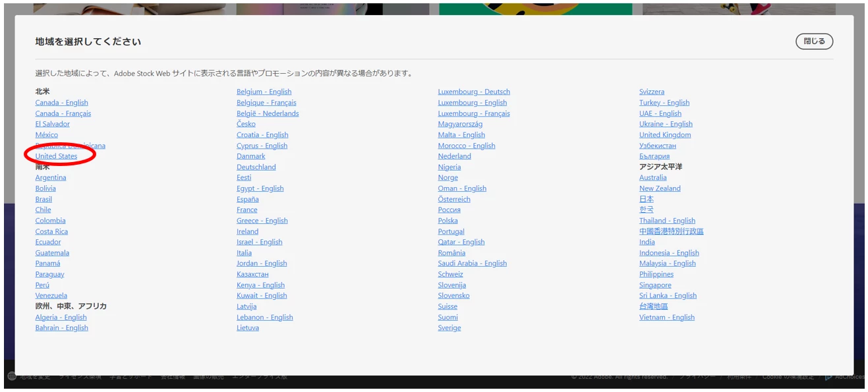Pick Bolivia from the region list
Image resolution: width=868 pixels, height=392 pixels.
[45, 188]
